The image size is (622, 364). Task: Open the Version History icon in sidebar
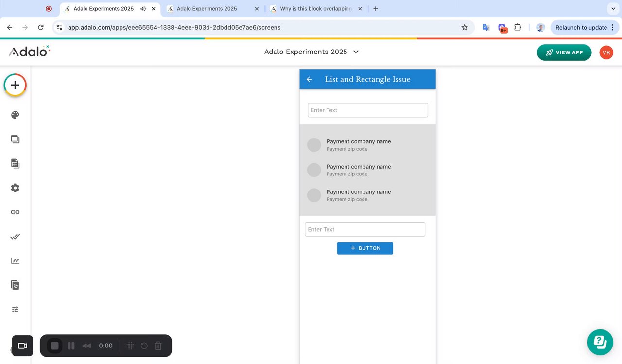[15, 285]
